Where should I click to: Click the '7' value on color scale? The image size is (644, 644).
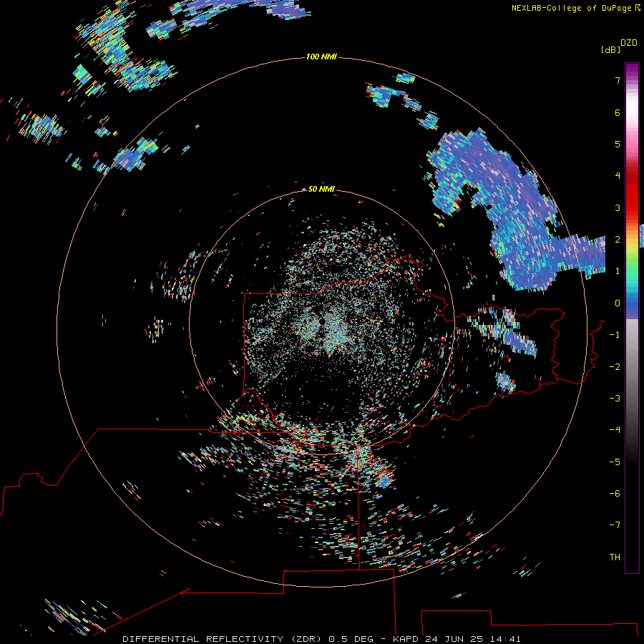(x=618, y=80)
